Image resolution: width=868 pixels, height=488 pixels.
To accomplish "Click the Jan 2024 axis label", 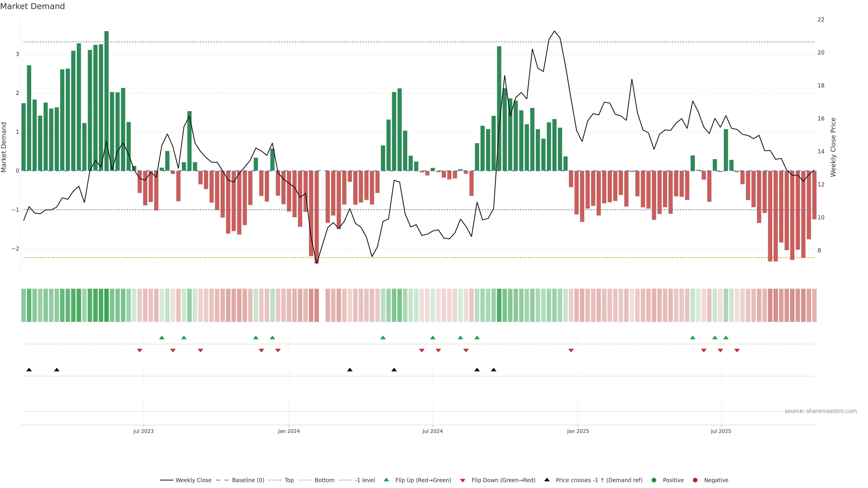I will tap(289, 431).
